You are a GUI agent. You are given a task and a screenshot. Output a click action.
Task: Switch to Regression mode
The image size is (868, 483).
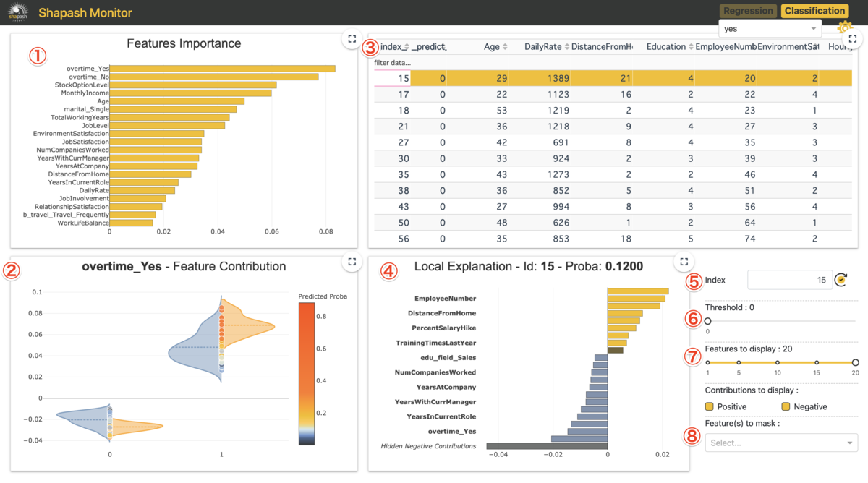[x=748, y=11]
